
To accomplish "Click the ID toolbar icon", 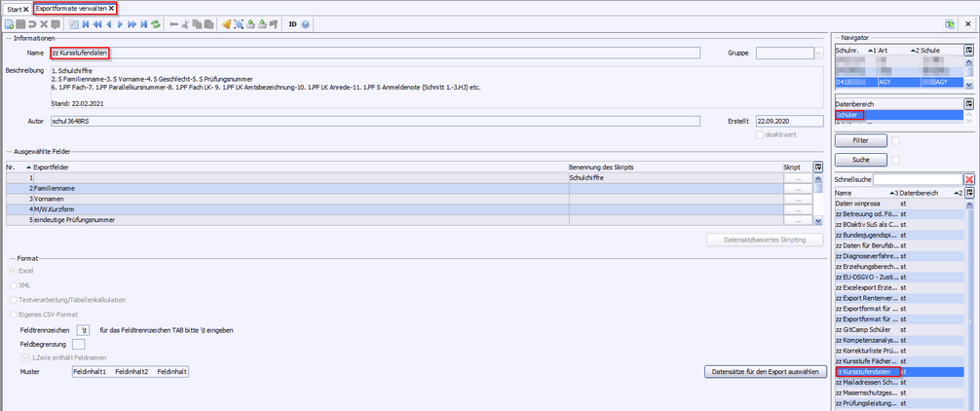I will pos(292,23).
